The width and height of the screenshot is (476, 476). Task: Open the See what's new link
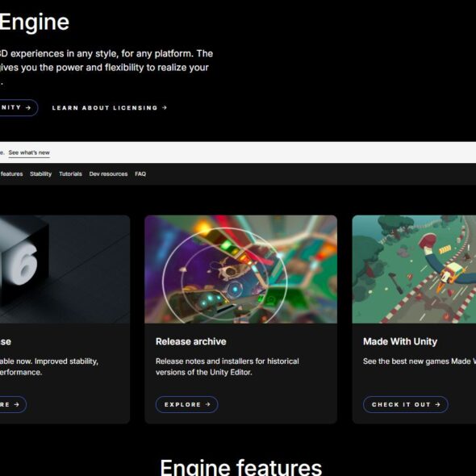(29, 152)
